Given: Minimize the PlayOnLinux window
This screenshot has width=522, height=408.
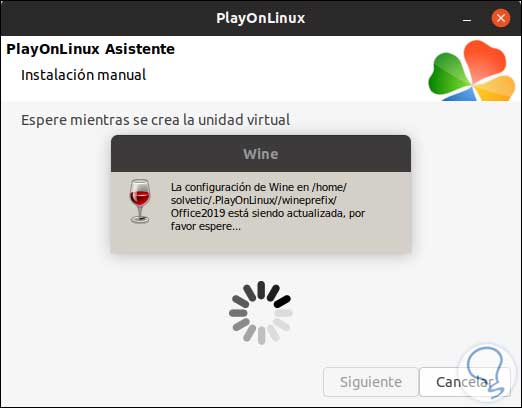Looking at the screenshot, I should click(x=467, y=19).
